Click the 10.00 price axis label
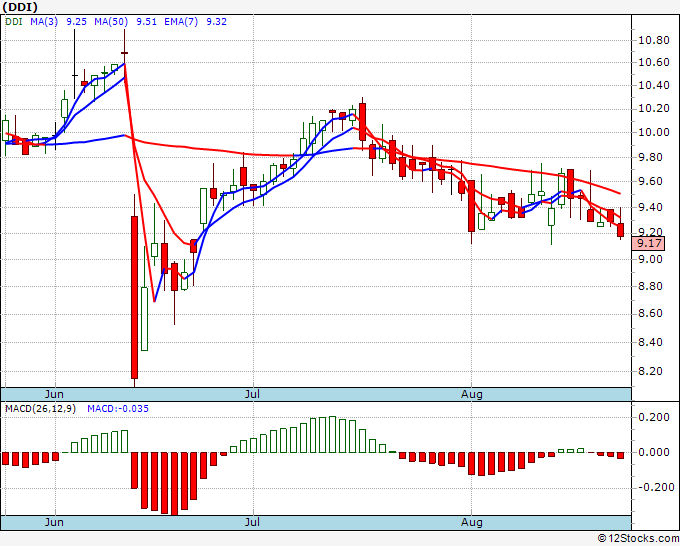 (654, 133)
